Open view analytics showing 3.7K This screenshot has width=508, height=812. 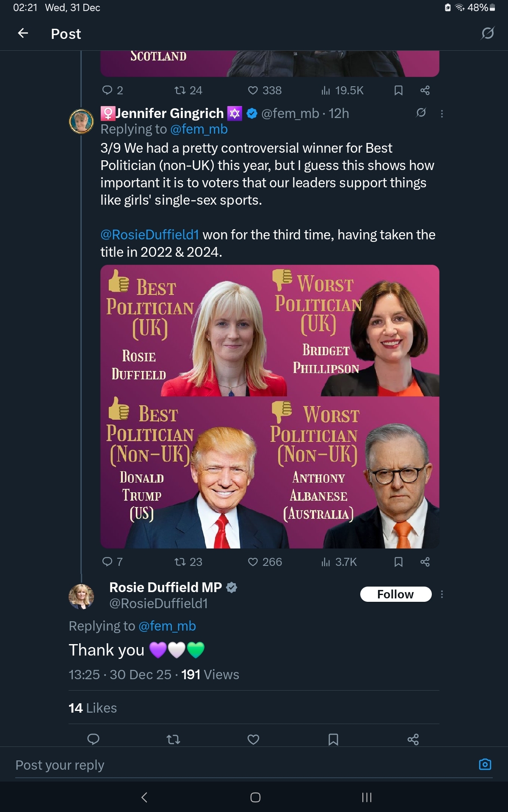pyautogui.click(x=339, y=562)
